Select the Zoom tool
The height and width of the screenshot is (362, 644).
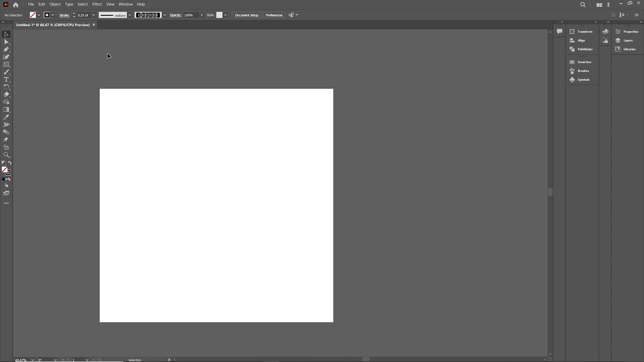(6, 155)
